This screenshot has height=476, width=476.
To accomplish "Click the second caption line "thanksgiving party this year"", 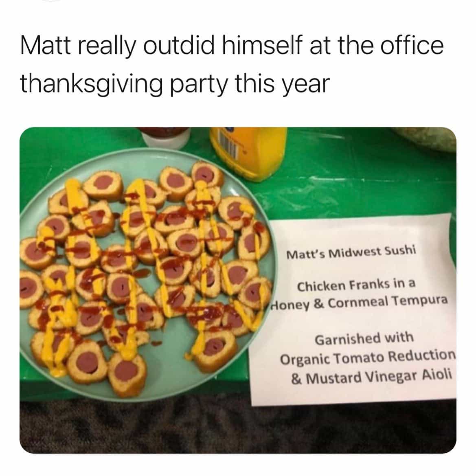I will 175,84.
